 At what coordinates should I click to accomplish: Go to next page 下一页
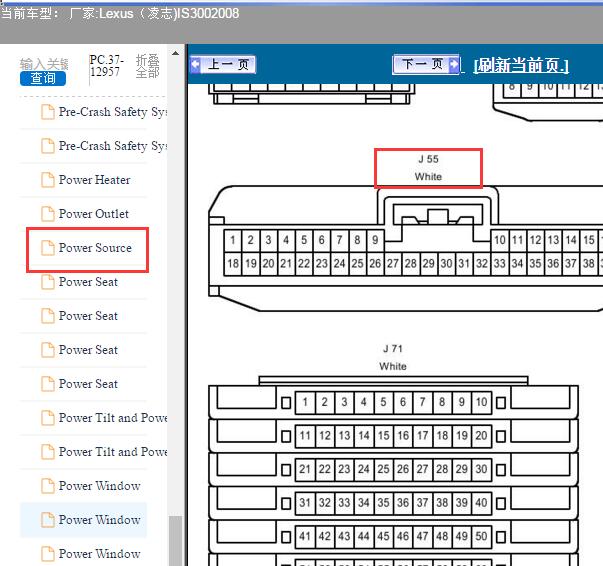[426, 64]
